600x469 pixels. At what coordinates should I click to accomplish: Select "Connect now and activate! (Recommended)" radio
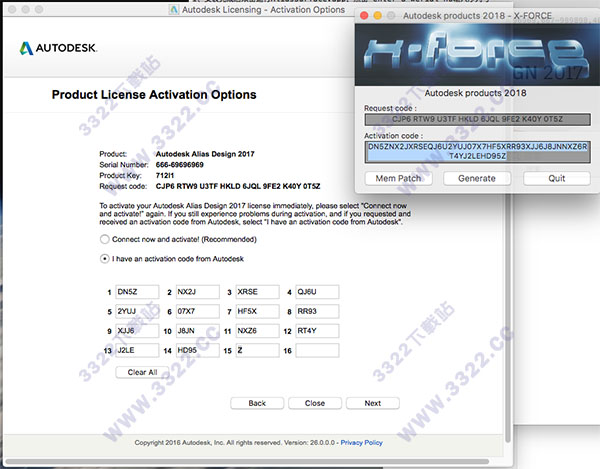[104, 239]
